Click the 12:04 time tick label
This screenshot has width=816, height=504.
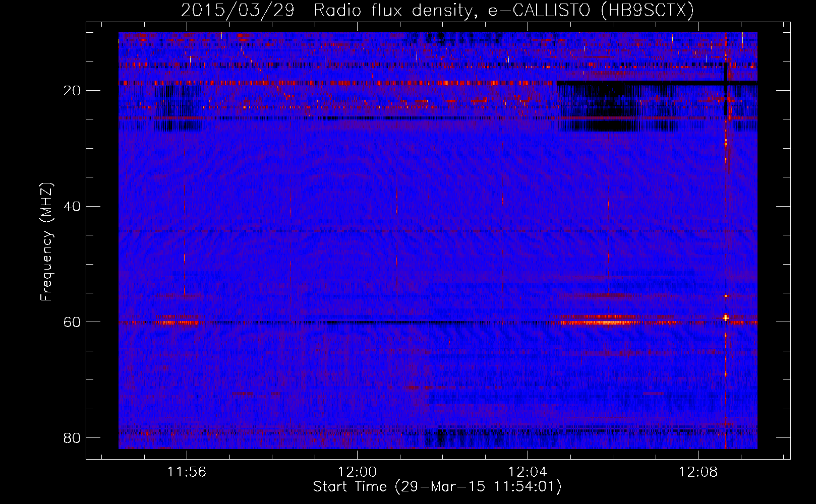tap(528, 472)
